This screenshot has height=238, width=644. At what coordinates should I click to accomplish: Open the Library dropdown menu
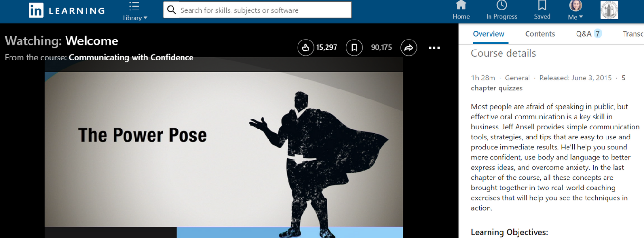click(135, 11)
